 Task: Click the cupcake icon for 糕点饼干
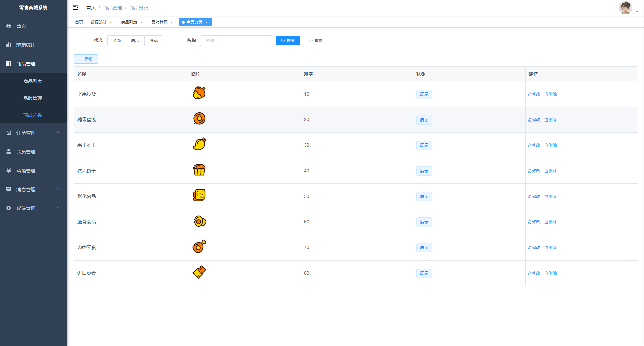pyautogui.click(x=199, y=170)
